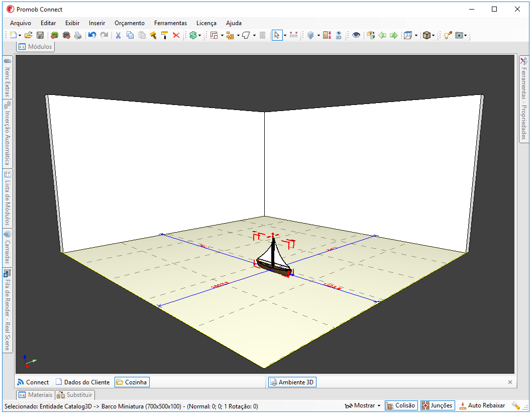
Task: Click the 3D view icon
Action: coord(339,35)
